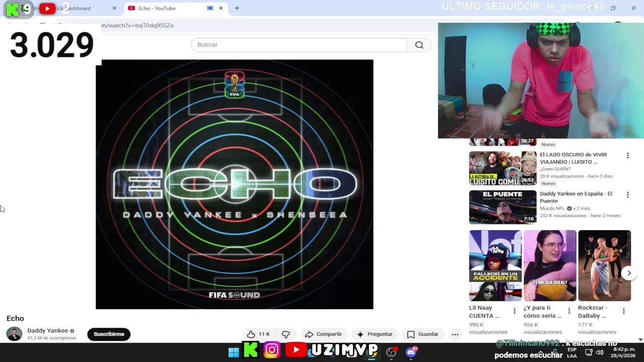Image resolution: width=644 pixels, height=362 pixels.
Task: Close the Echo - YouTube tab
Action: pyautogui.click(x=220, y=8)
